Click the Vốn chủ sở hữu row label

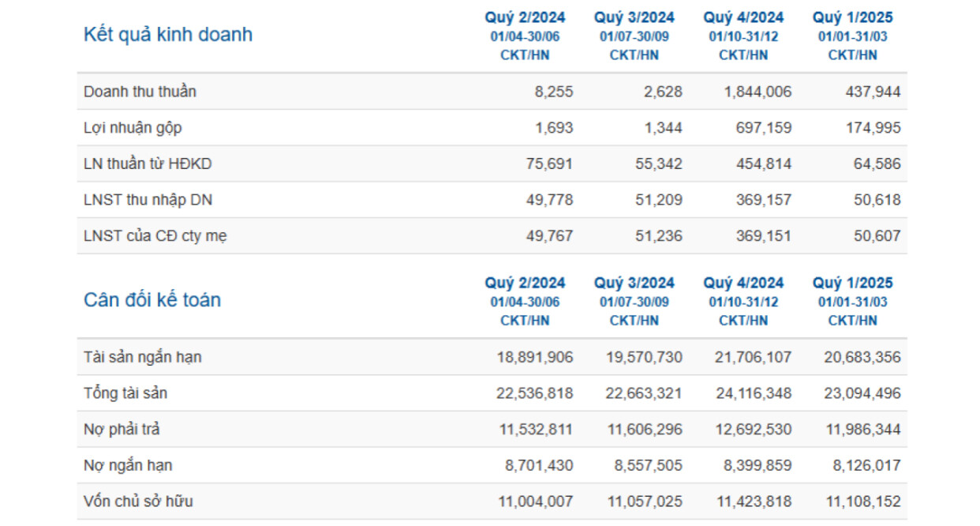(138, 501)
